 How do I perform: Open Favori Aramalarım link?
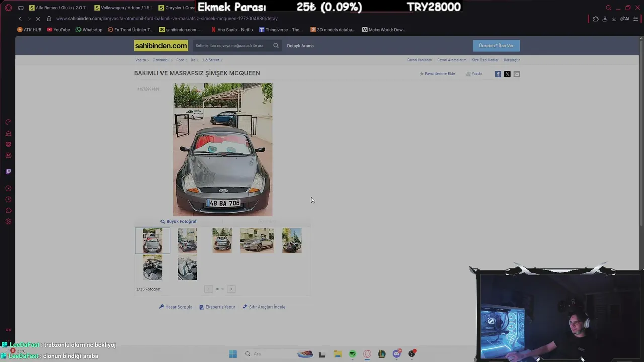(452, 60)
